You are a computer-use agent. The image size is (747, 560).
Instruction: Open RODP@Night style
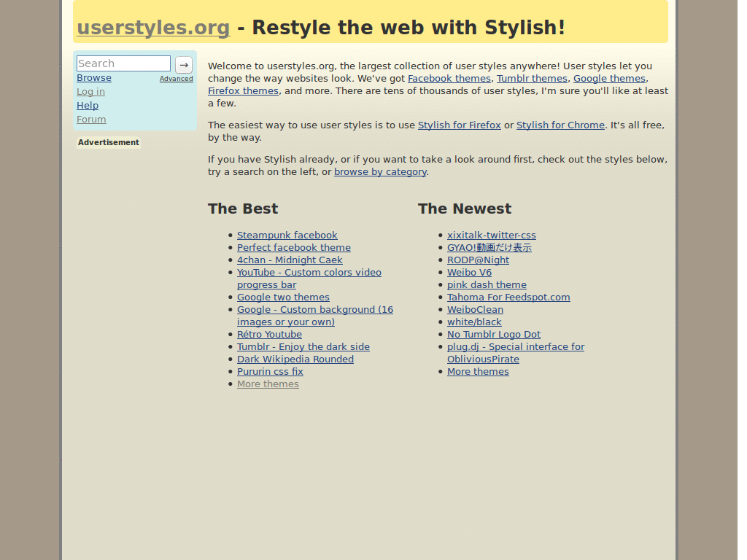coord(478,260)
